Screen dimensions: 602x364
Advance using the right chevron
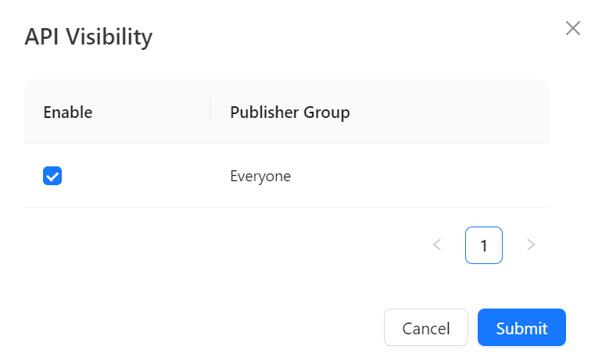[531, 245]
